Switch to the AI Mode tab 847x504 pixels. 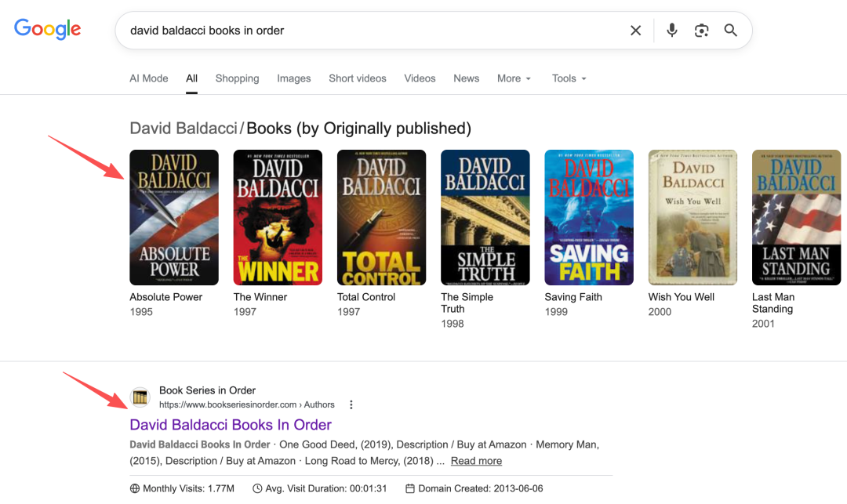pos(148,78)
